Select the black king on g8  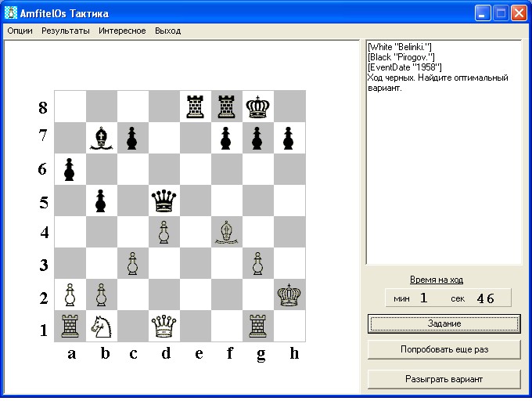tap(258, 107)
